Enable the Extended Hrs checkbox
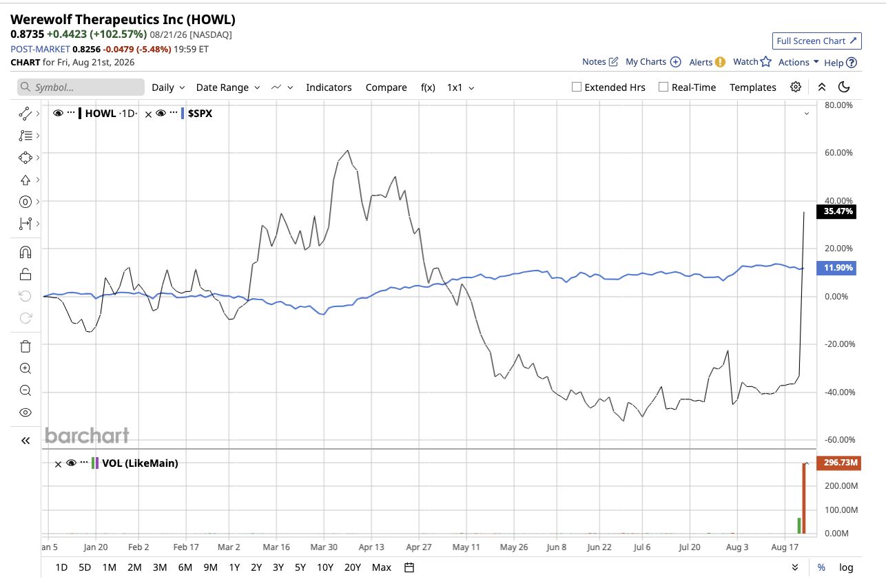This screenshot has width=886, height=588. [577, 87]
